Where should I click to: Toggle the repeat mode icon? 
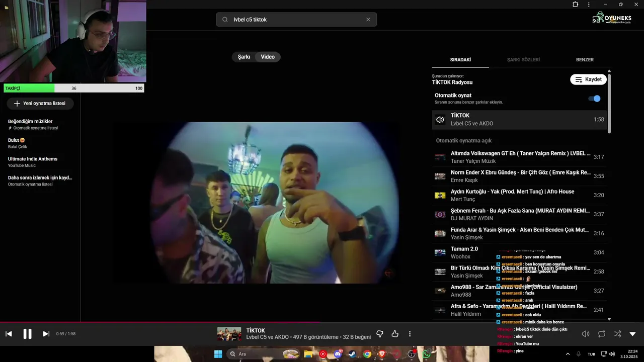602,334
